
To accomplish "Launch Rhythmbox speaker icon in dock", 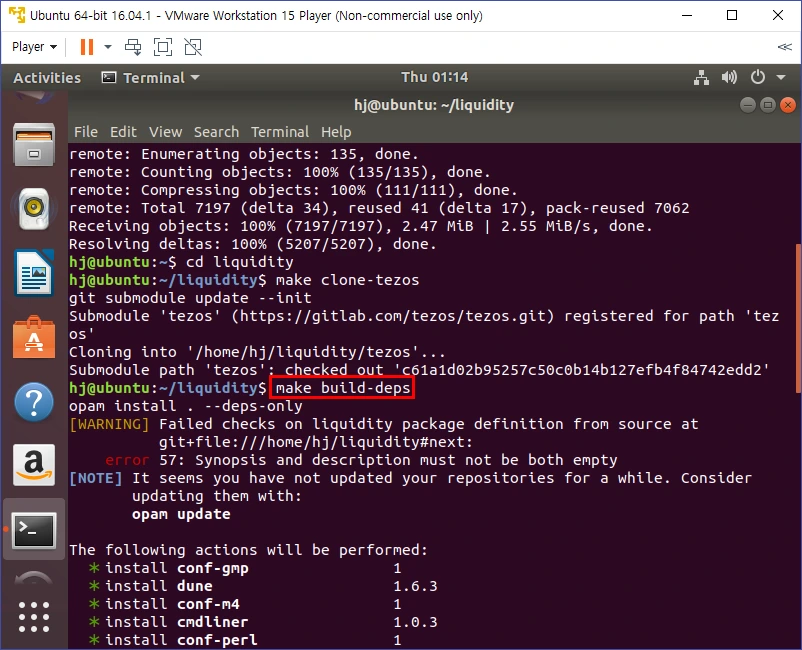I will (34, 208).
